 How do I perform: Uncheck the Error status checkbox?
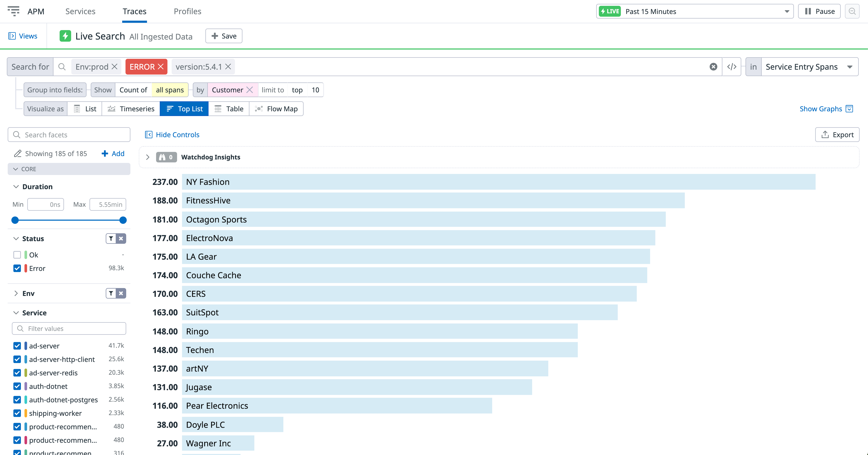point(17,268)
